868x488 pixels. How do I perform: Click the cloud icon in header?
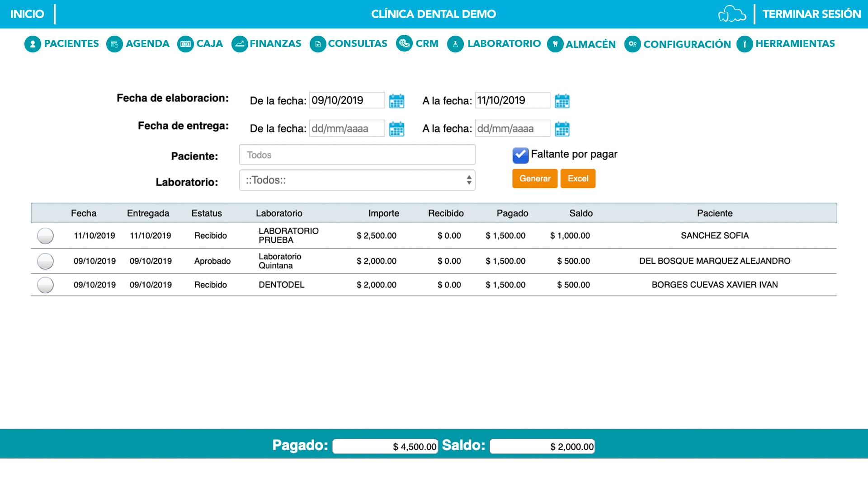pos(731,14)
